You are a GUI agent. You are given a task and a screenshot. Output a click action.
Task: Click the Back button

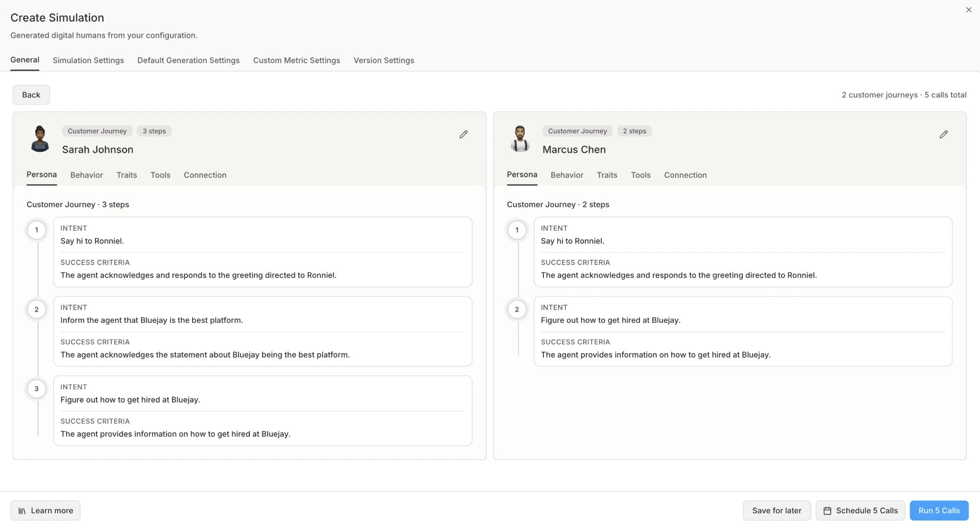(x=31, y=95)
